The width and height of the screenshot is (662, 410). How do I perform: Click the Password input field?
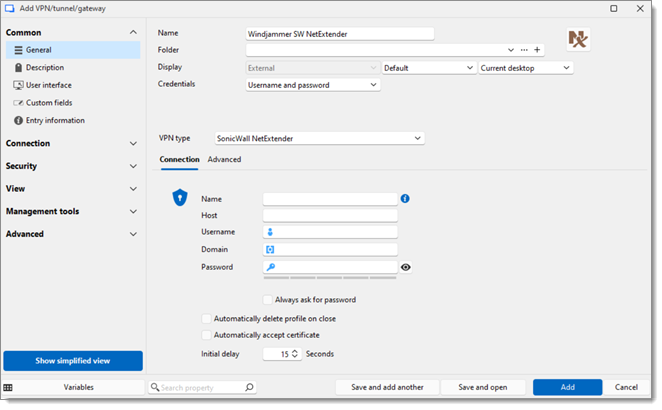click(330, 267)
